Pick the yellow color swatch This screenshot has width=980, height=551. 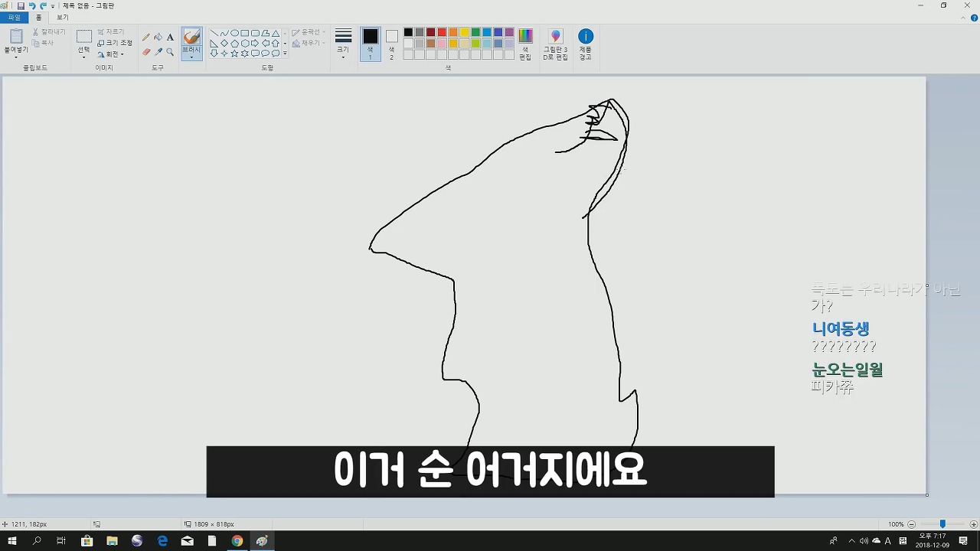(464, 32)
